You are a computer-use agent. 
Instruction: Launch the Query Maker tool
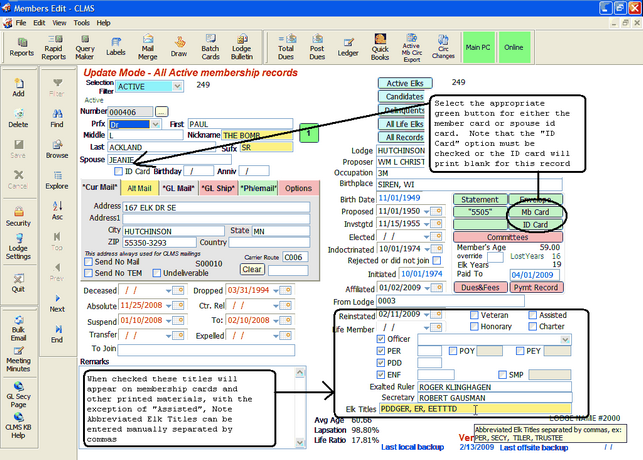click(x=85, y=46)
